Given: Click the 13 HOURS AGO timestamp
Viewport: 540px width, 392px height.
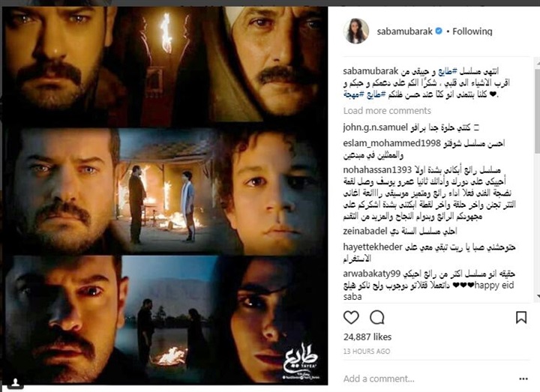Looking at the screenshot, I should point(367,352).
